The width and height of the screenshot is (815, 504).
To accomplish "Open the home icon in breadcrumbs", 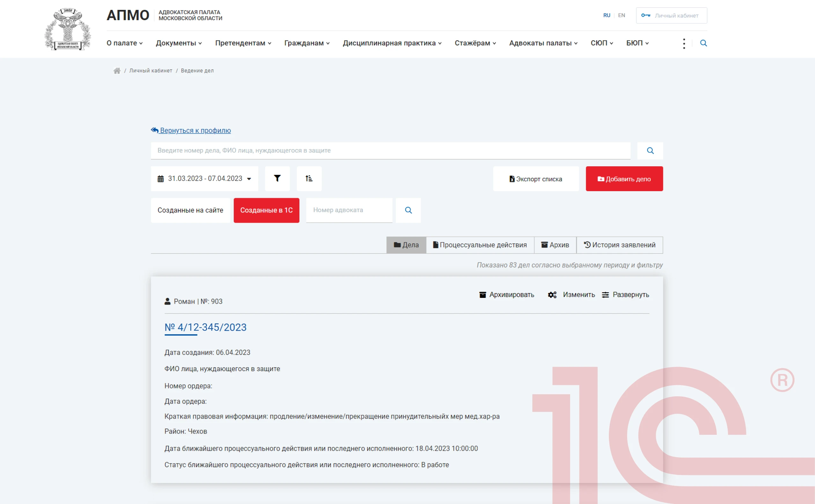I will (117, 71).
